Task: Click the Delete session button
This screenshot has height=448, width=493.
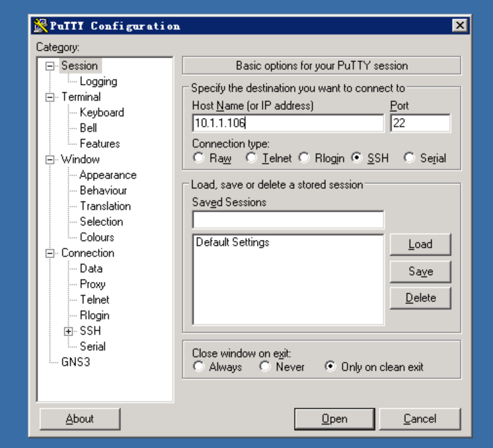Action: pos(420,298)
